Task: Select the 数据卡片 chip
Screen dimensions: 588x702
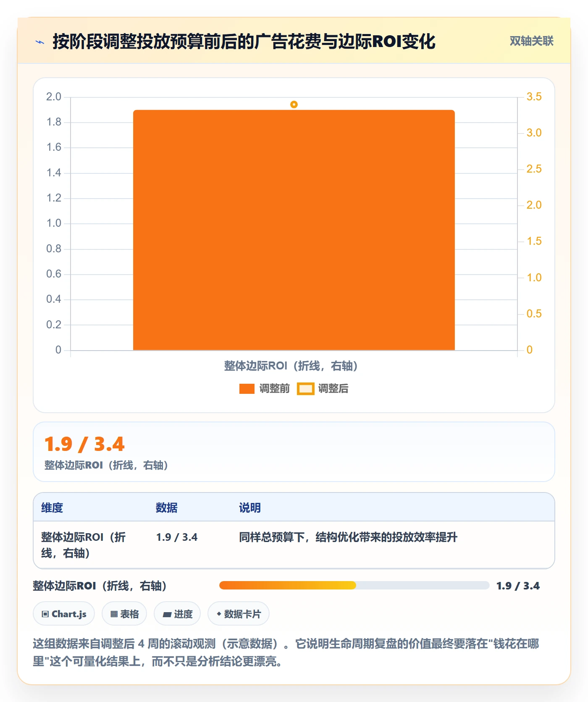Action: [x=239, y=614]
